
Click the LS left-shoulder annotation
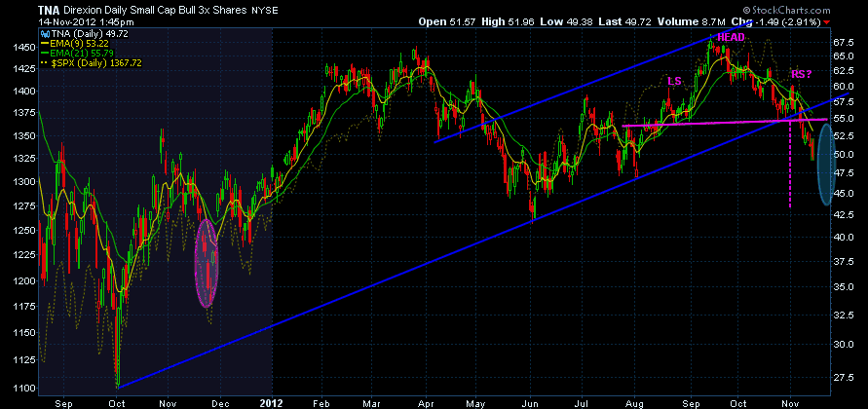(x=674, y=81)
